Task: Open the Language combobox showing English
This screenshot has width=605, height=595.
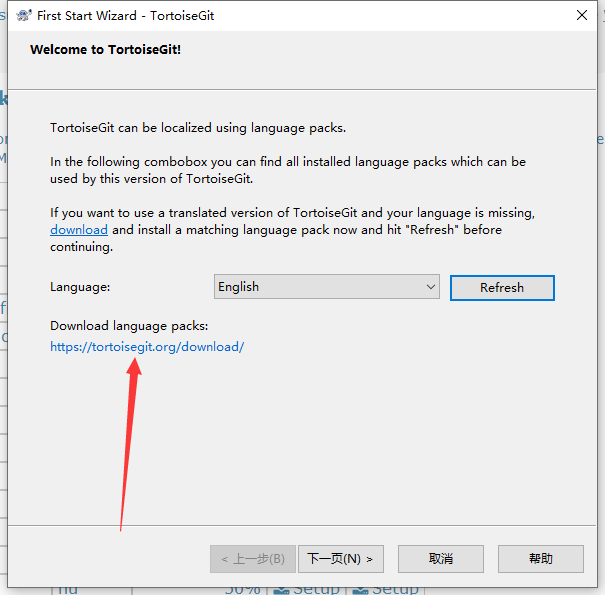Action: [x=326, y=287]
